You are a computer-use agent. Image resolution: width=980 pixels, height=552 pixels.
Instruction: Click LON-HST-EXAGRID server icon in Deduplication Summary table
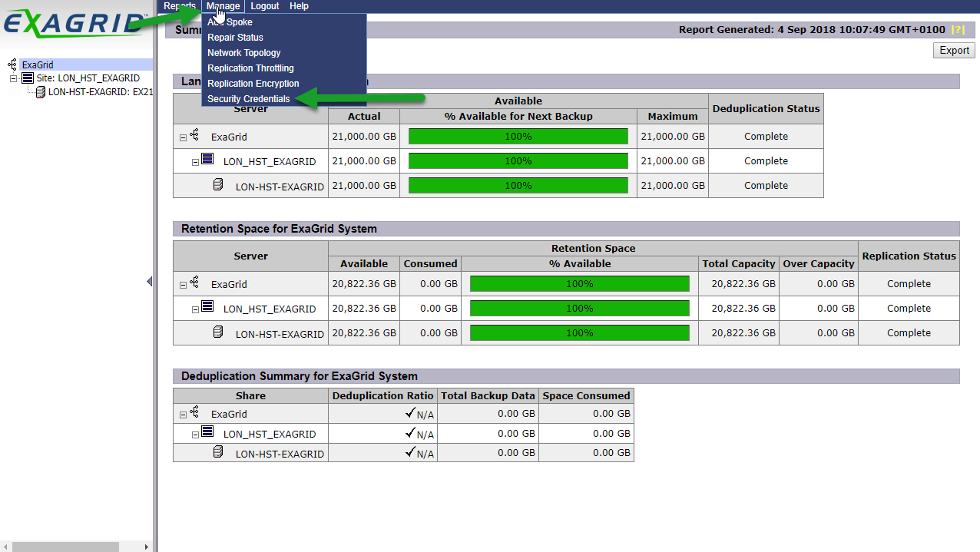[218, 451]
